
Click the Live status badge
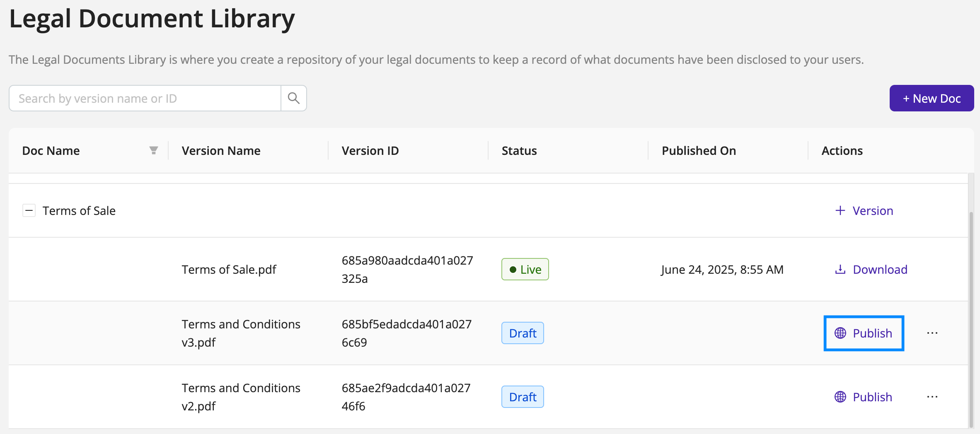[x=525, y=269]
